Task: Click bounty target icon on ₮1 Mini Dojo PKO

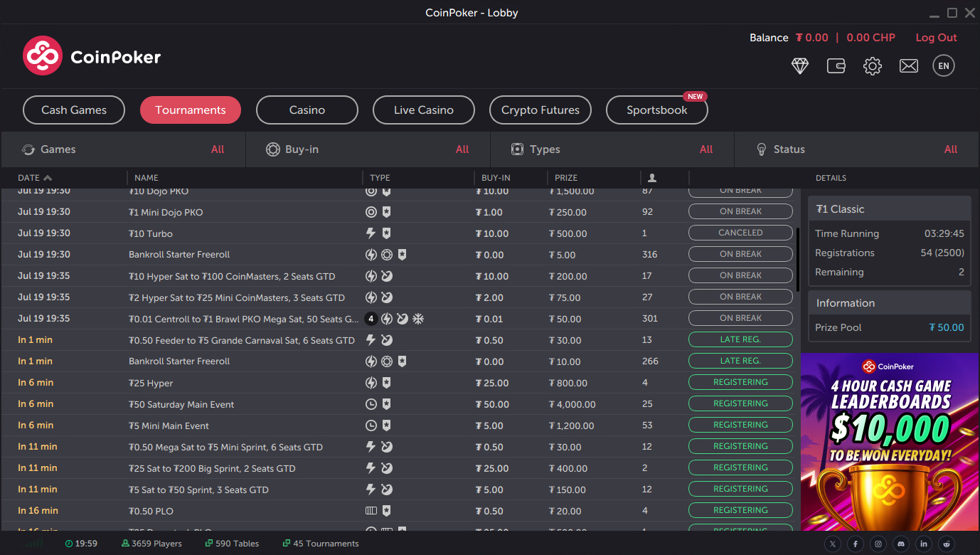Action: tap(371, 212)
